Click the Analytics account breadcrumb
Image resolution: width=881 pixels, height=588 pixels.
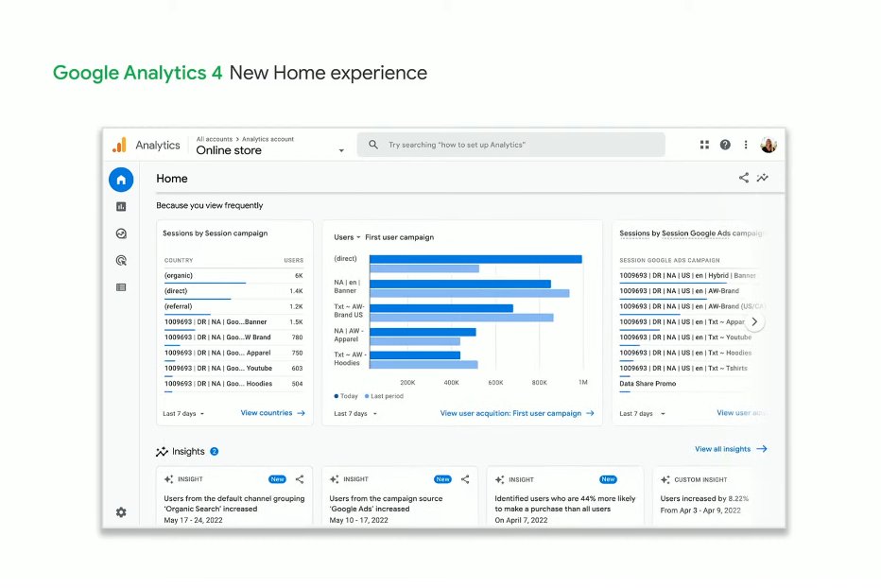point(268,139)
